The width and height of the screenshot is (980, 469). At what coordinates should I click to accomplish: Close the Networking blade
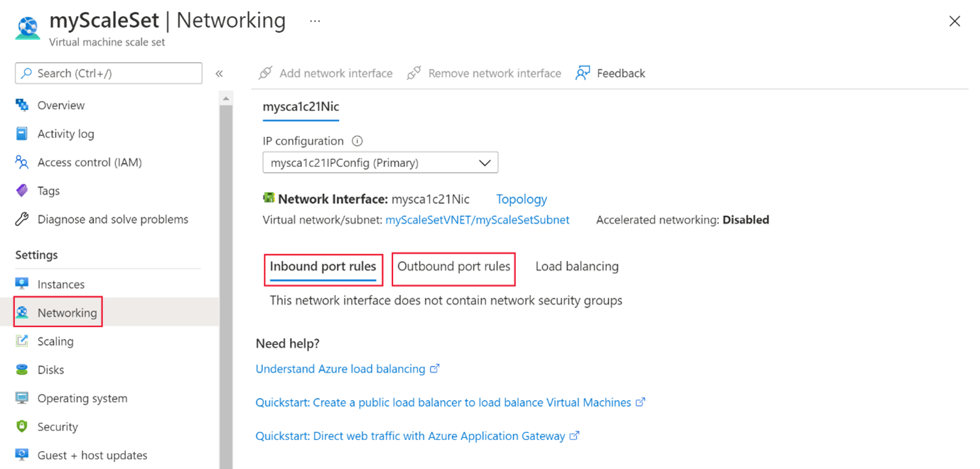point(954,21)
